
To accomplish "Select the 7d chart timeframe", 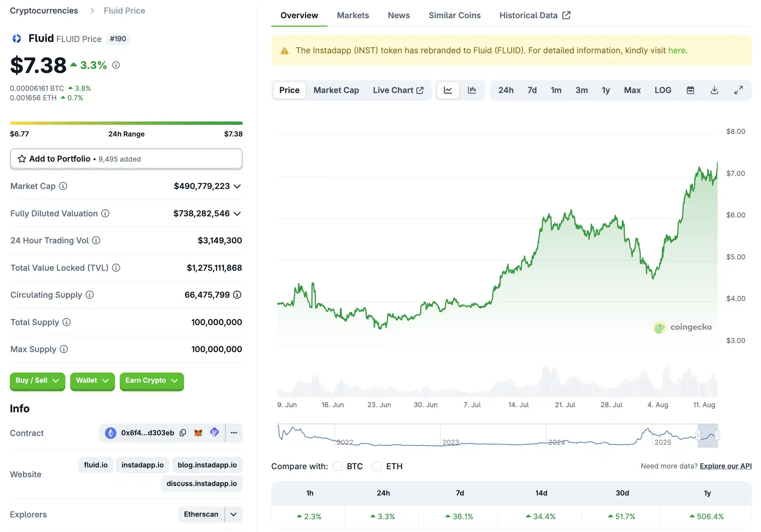I will (532, 90).
